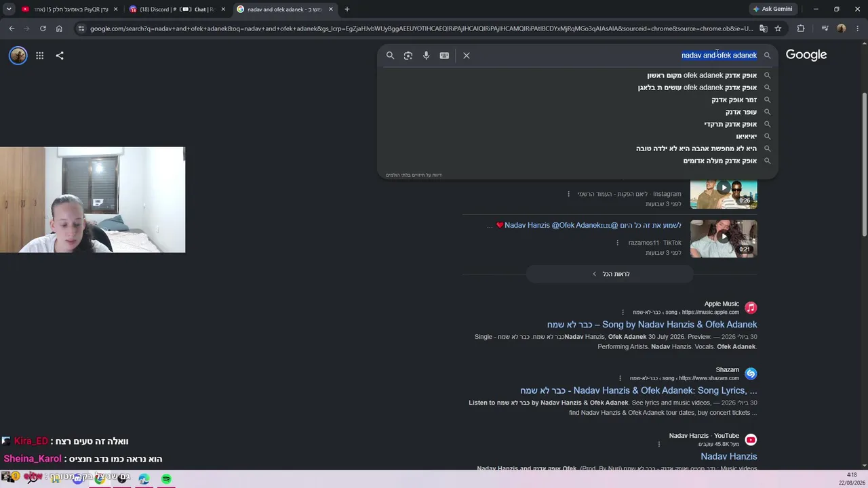Screen dimensions: 868x488
Task: Open the browser home page
Action: point(59,28)
